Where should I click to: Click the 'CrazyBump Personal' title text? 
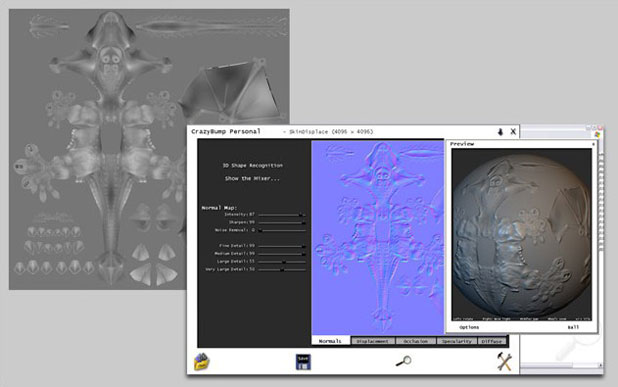226,131
